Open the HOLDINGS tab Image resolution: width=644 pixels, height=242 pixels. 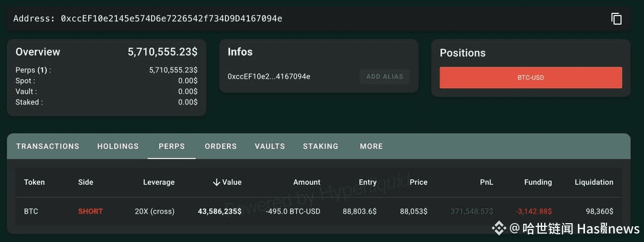(x=118, y=146)
